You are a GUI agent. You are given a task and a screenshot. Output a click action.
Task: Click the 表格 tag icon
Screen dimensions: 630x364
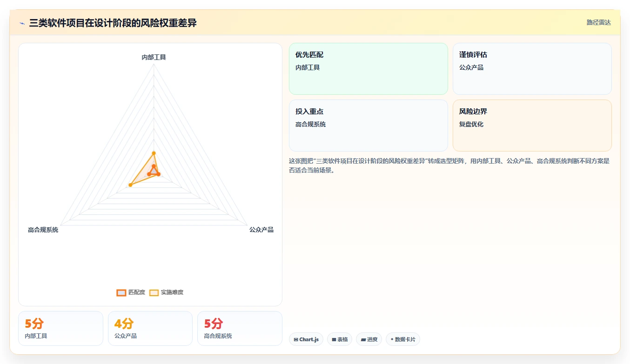pyautogui.click(x=334, y=340)
